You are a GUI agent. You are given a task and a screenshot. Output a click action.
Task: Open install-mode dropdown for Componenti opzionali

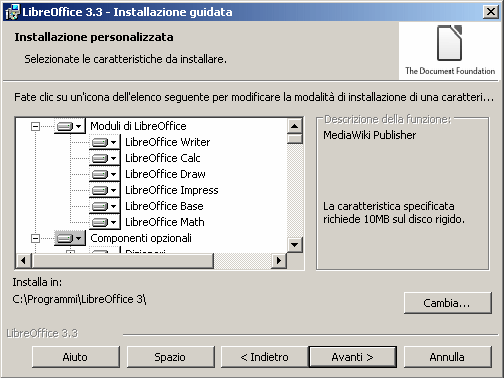(70, 238)
